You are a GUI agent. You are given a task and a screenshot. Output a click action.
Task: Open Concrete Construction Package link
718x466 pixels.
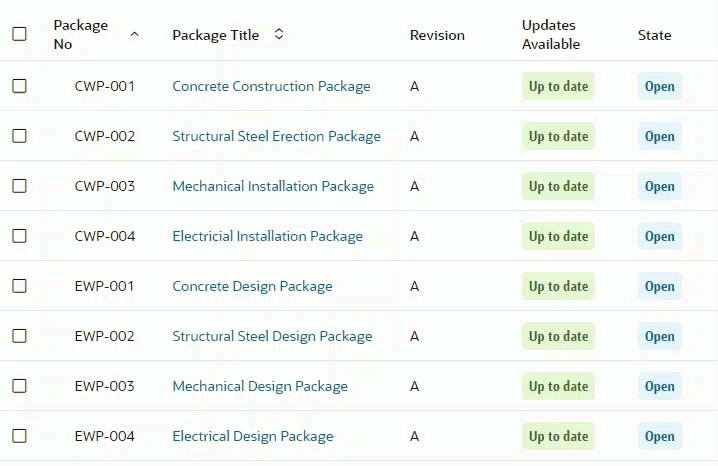click(271, 86)
